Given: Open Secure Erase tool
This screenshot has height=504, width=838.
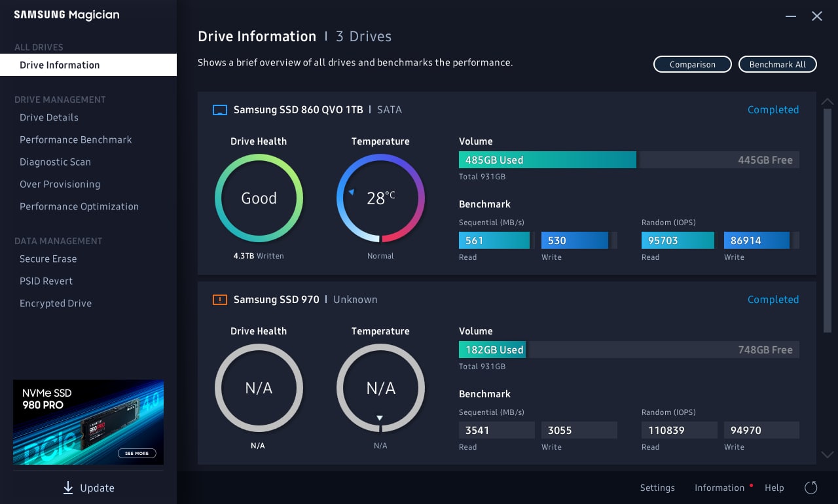Looking at the screenshot, I should click(48, 259).
